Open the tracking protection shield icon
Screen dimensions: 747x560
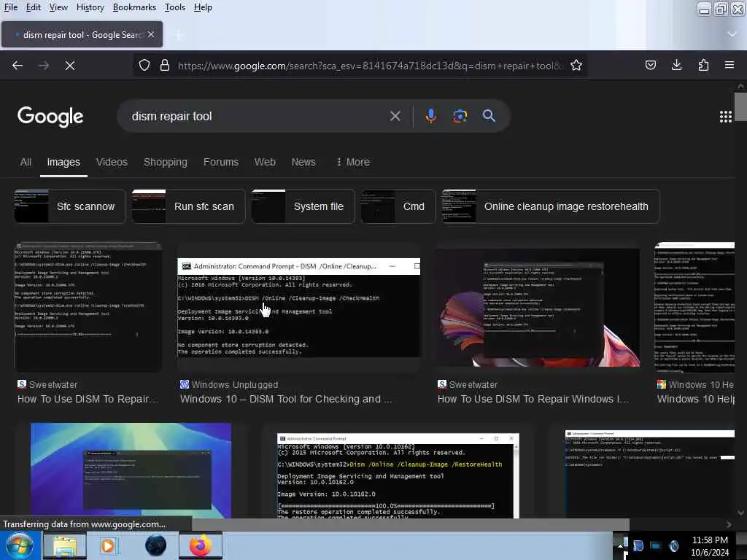pyautogui.click(x=144, y=65)
